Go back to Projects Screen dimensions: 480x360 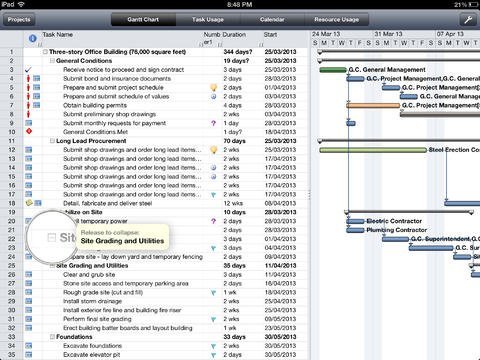[x=19, y=20]
